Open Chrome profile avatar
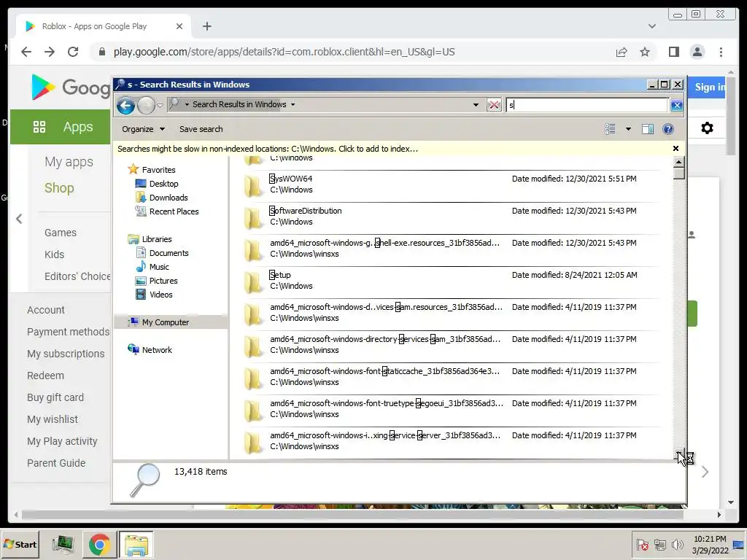 (697, 52)
